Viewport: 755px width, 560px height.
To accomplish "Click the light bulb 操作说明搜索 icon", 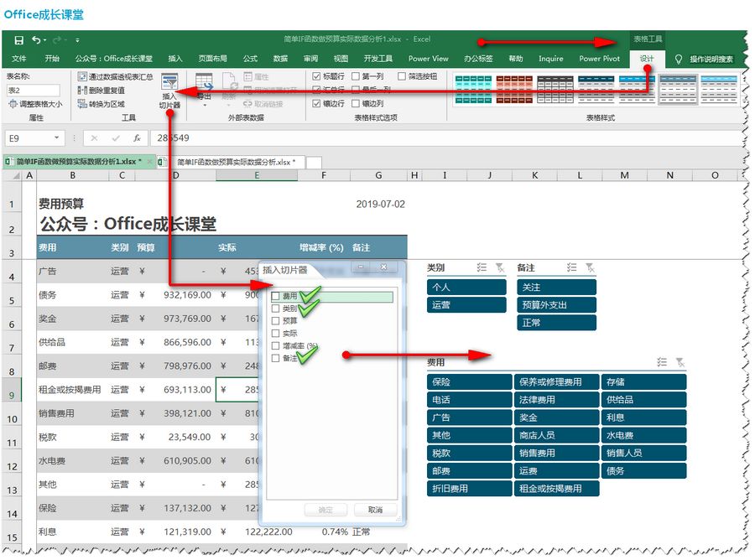I will (x=679, y=59).
